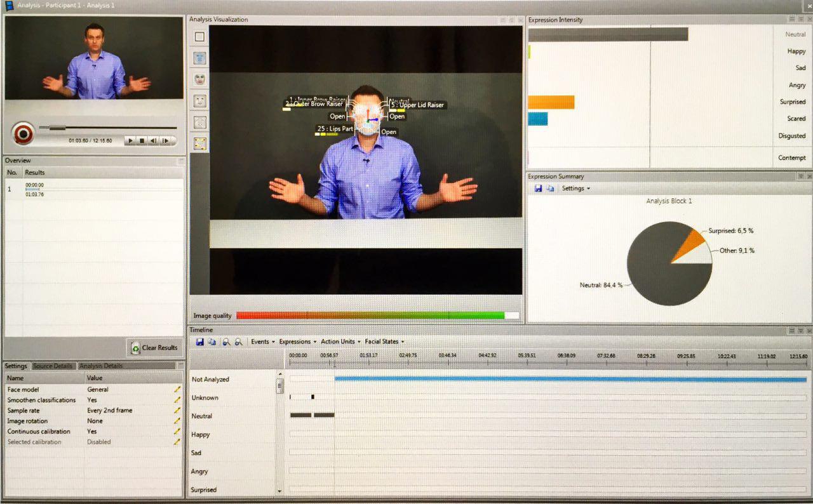Save the Expression Summary chart

[x=538, y=189]
